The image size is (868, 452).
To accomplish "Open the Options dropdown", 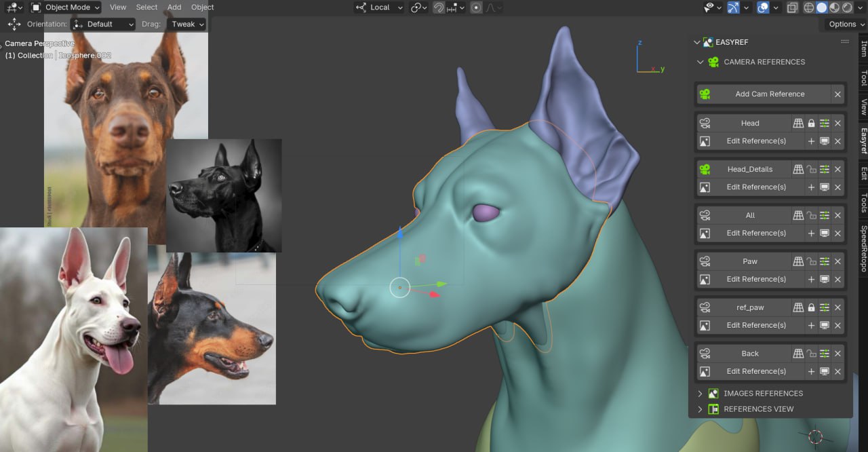I will (x=847, y=24).
